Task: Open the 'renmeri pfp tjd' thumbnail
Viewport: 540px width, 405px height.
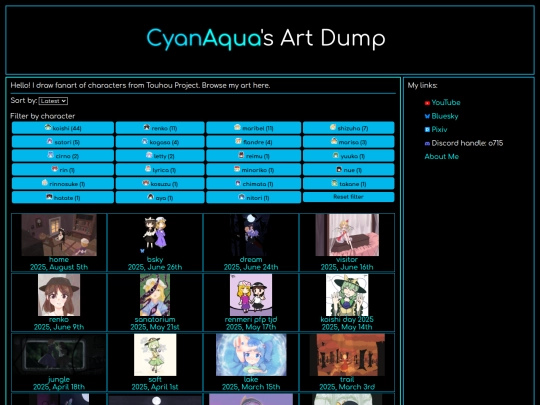Action: tap(251, 295)
